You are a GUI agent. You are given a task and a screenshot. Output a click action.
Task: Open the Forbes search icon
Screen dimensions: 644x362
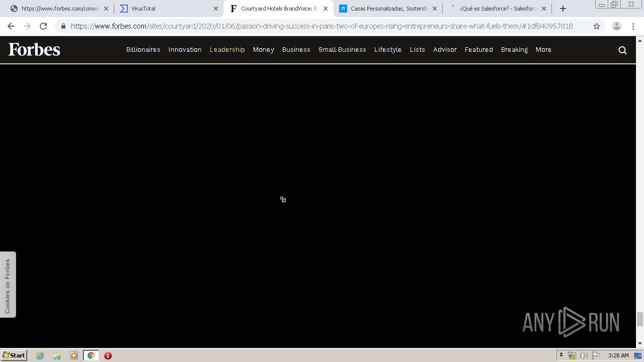[x=622, y=50]
